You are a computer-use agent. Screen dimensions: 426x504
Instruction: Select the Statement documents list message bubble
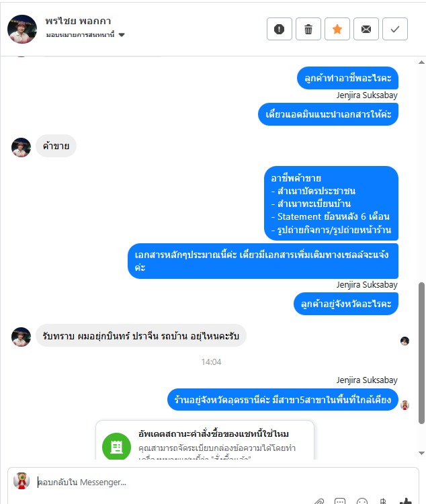coord(331,204)
